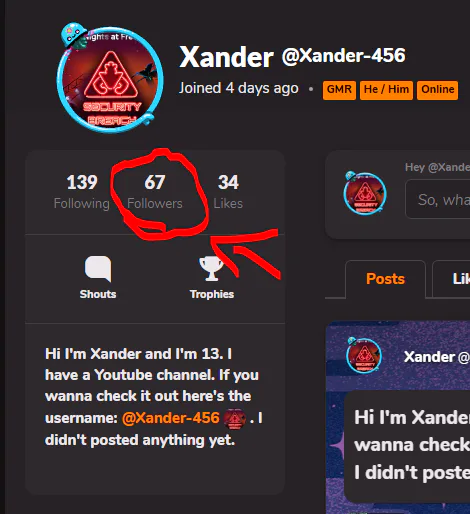The image size is (470, 514).
Task: Click Xander's large profile avatar
Action: [x=110, y=80]
